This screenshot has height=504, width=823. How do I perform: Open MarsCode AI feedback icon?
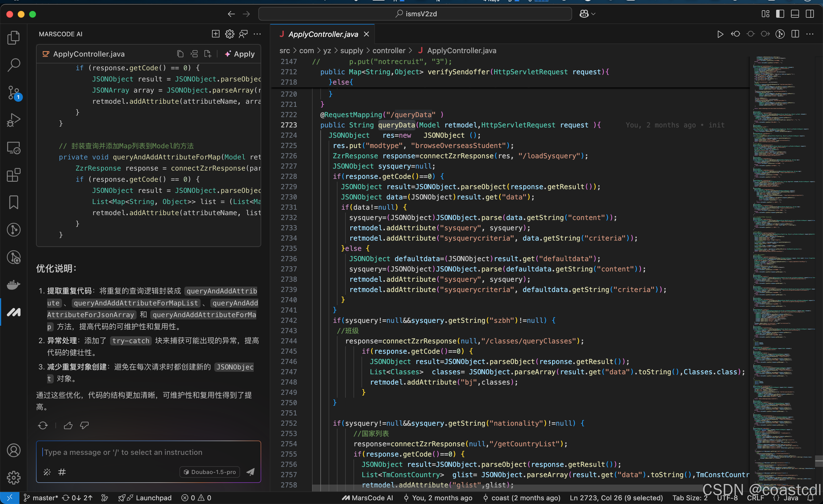click(x=243, y=34)
